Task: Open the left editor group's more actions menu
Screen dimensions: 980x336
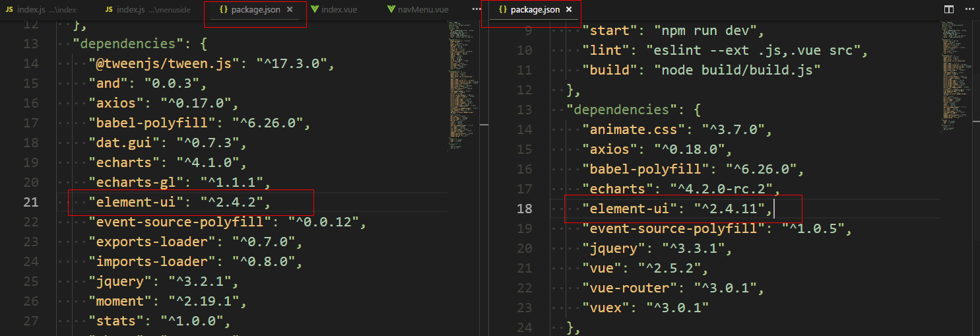Action: pos(477,10)
